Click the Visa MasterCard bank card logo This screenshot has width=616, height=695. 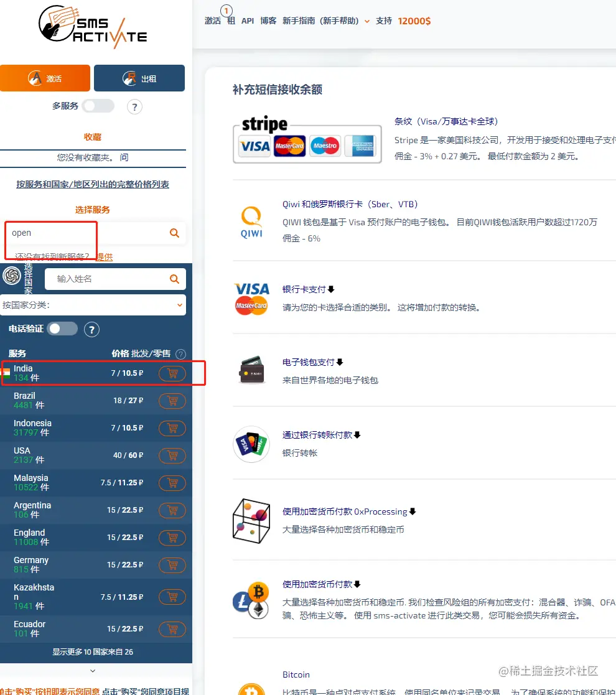pyautogui.click(x=251, y=299)
